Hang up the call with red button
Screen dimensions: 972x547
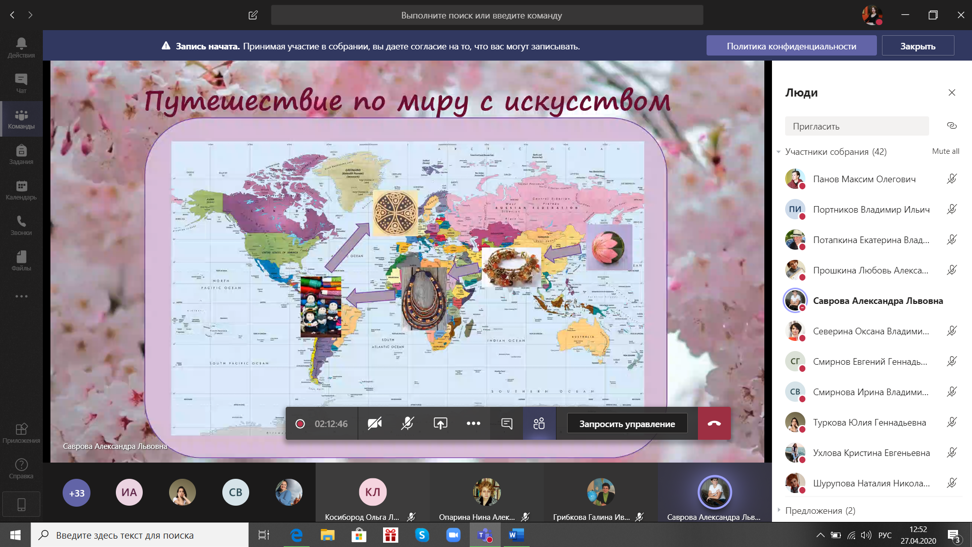(714, 424)
